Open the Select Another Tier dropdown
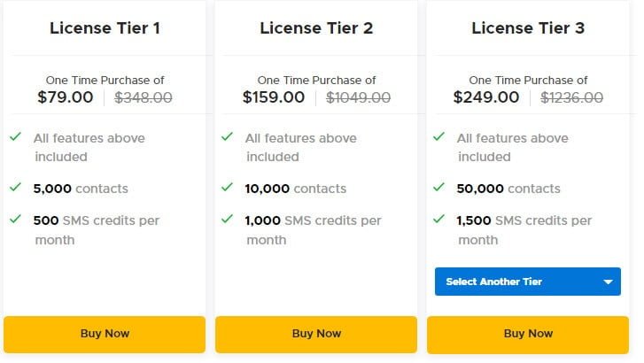Image resolution: width=644 pixels, height=363 pixels. (528, 282)
